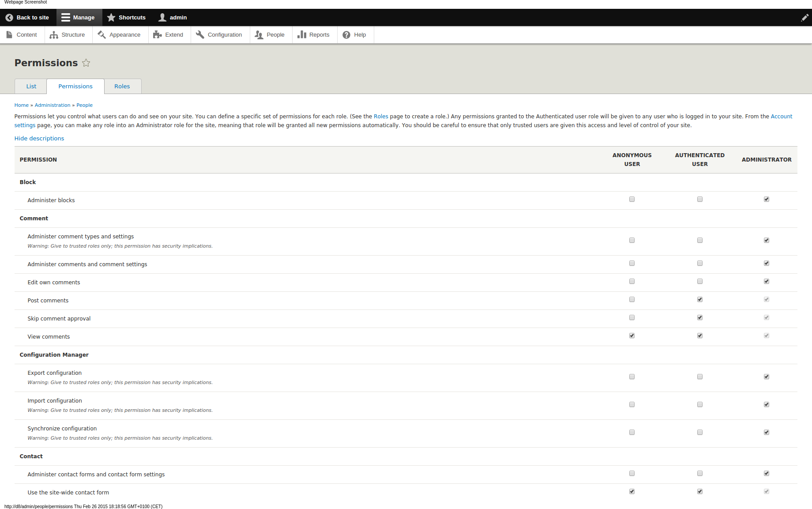Click the Manage label in the toolbar
812x509 pixels.
click(x=84, y=18)
